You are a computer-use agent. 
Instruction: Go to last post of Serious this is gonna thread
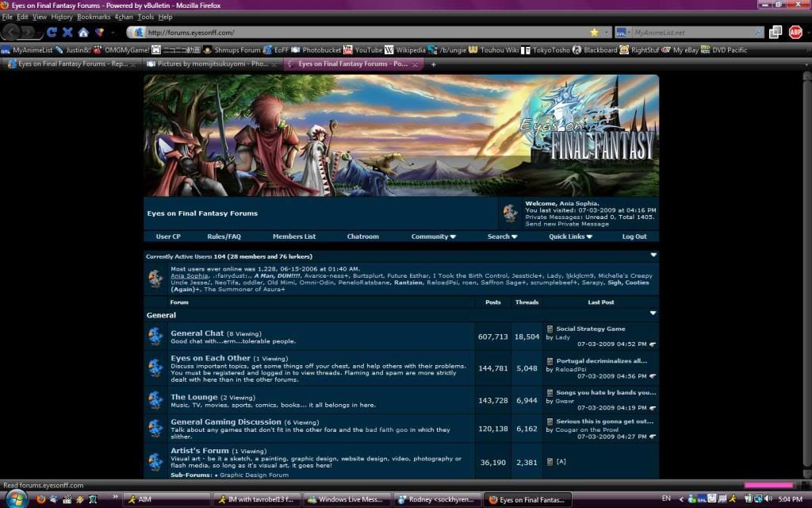pyautogui.click(x=653, y=437)
